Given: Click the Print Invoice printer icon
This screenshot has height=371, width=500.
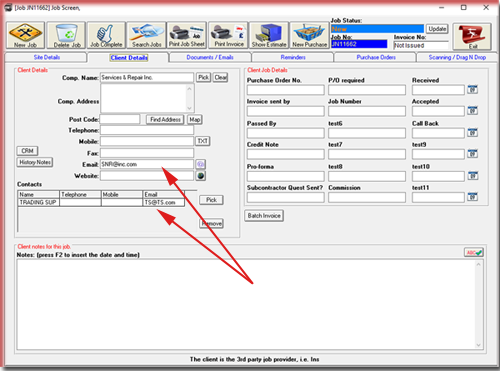Looking at the screenshot, I should (228, 35).
